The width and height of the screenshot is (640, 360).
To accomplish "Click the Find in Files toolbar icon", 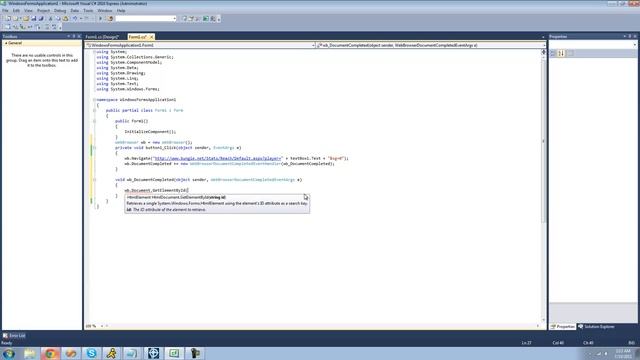I will click(110, 19).
